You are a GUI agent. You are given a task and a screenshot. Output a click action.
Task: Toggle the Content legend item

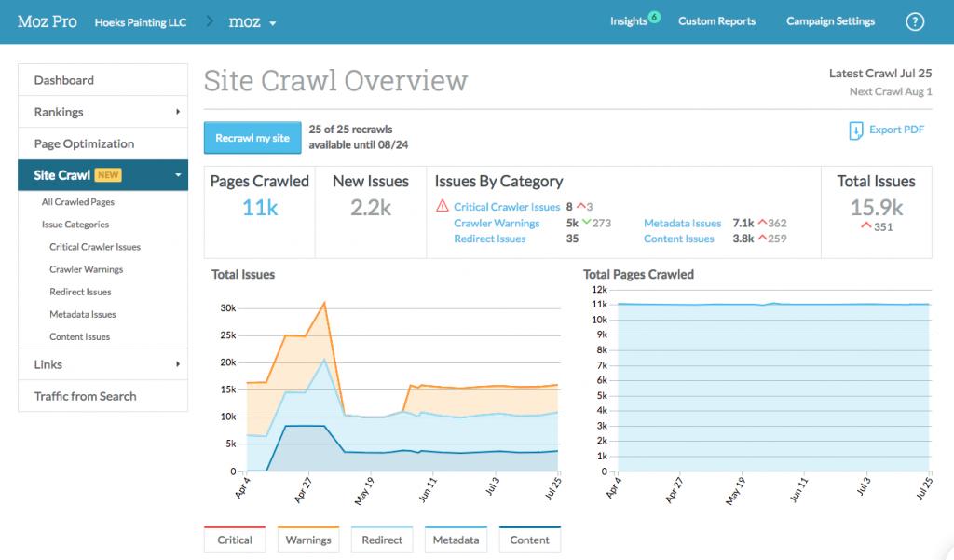coord(529,539)
